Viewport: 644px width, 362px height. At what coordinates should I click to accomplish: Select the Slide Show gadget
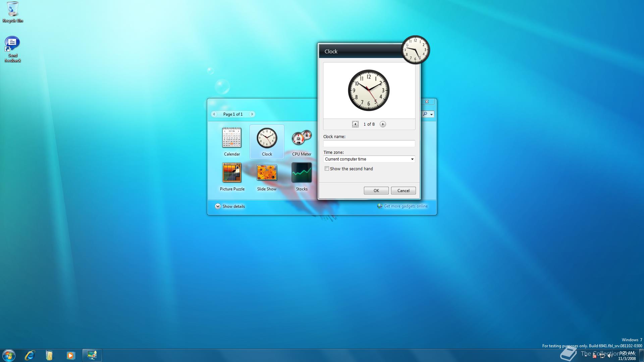[x=267, y=177]
